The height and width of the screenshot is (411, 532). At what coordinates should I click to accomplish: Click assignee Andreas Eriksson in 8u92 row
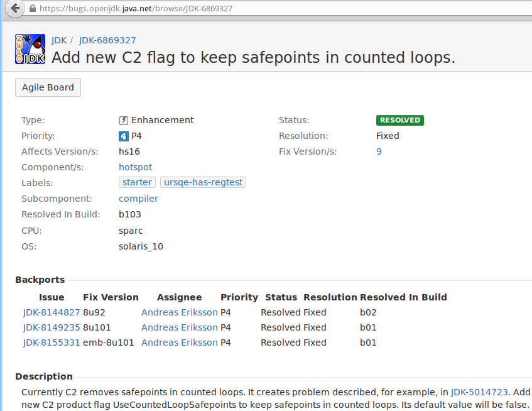pyautogui.click(x=179, y=312)
